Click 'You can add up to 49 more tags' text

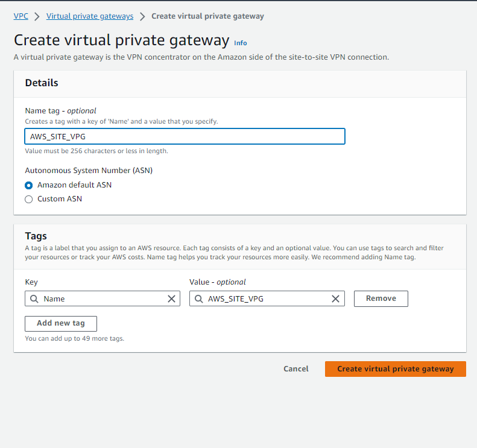(x=75, y=338)
